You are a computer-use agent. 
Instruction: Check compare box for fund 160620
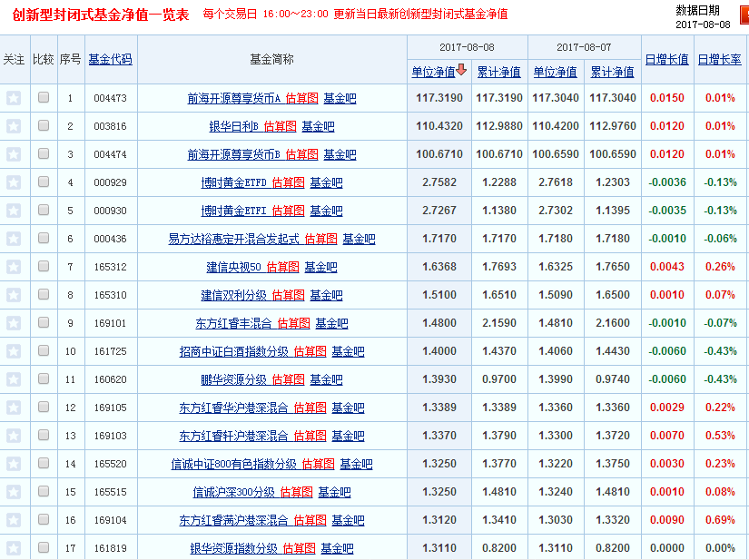[44, 378]
